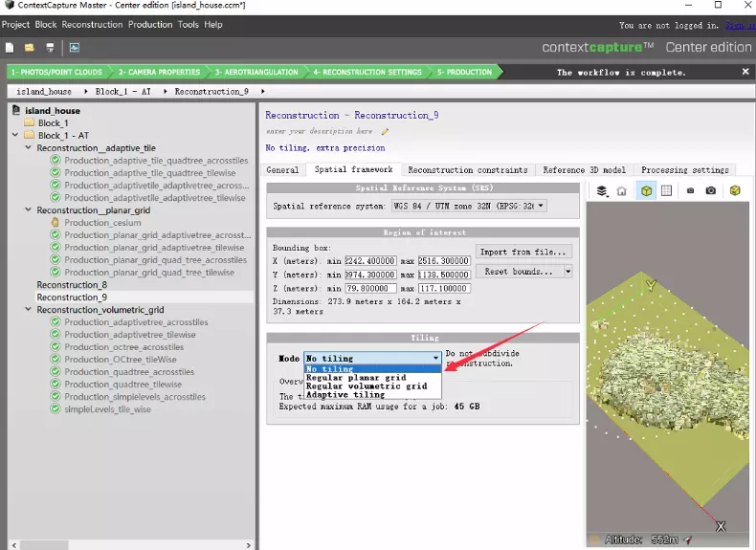The height and width of the screenshot is (550, 756).
Task: Choose Regular planar grid tiling option
Action: point(355,378)
